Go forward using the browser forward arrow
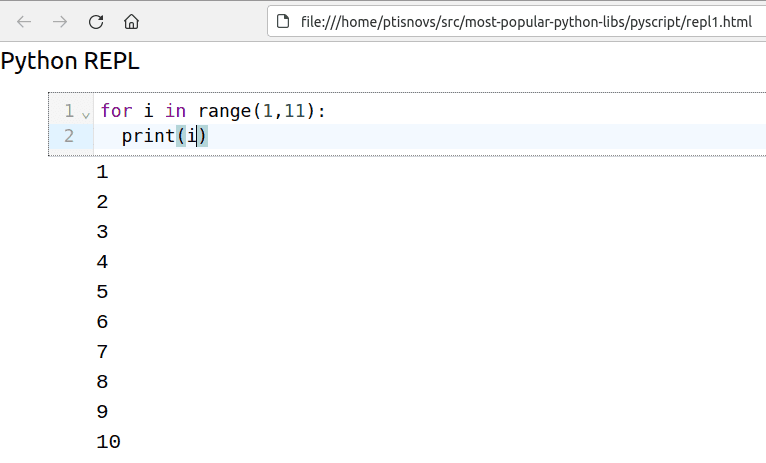766x463 pixels. point(60,22)
